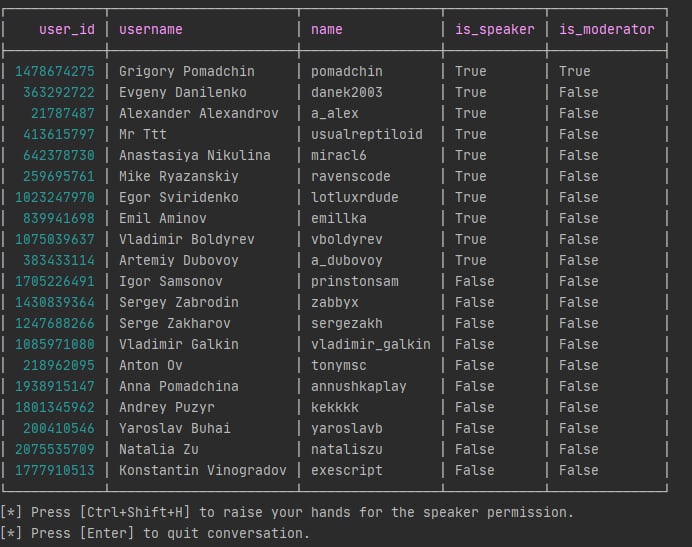The image size is (692, 547).
Task: Select Anastasiya Nikulina in username column
Action: tap(194, 155)
